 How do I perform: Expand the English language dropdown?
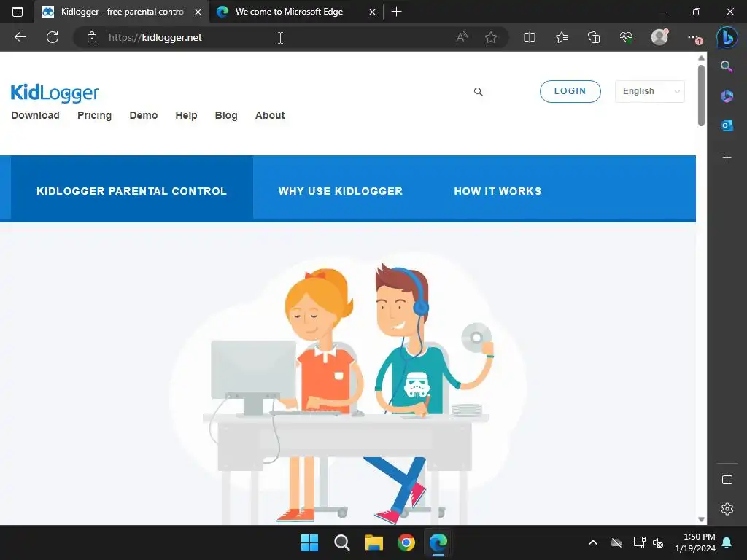[x=650, y=91]
